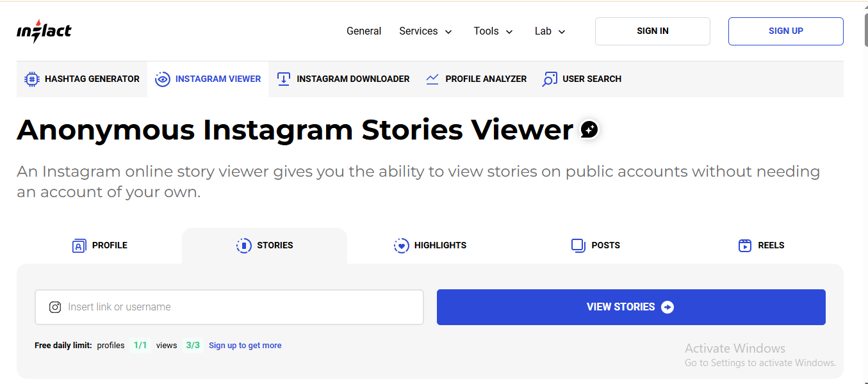Follow the 'Sign up to get more' link
This screenshot has height=384, width=868.
pos(245,346)
